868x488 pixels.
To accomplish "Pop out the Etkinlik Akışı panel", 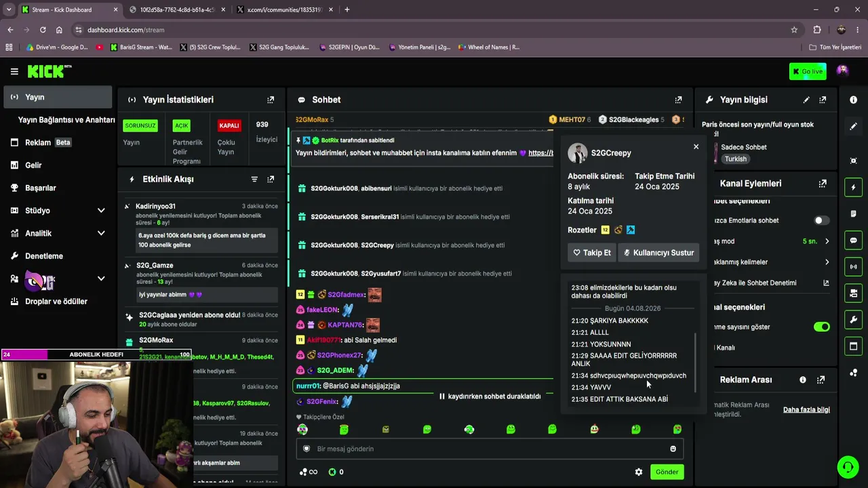I will (x=271, y=179).
